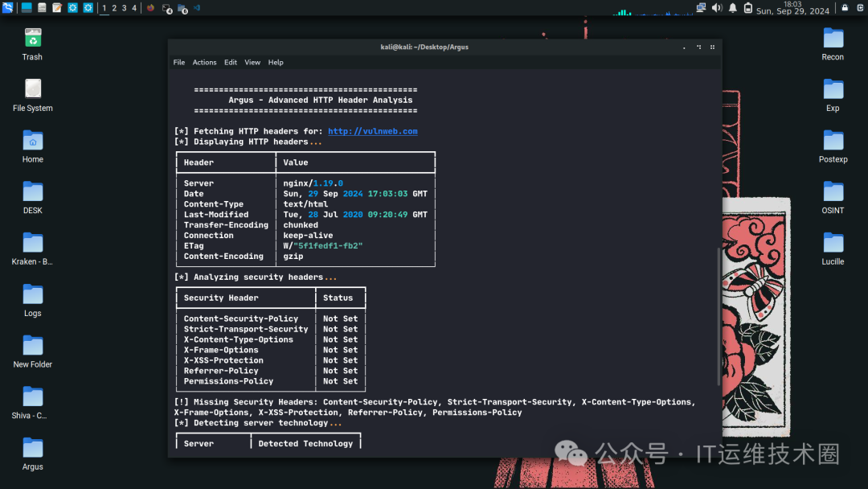
Task: Open the text editor notepad panel icon
Action: click(x=57, y=8)
